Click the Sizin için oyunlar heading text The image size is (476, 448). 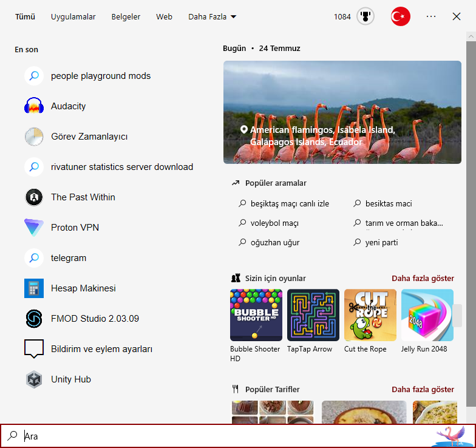point(276,278)
